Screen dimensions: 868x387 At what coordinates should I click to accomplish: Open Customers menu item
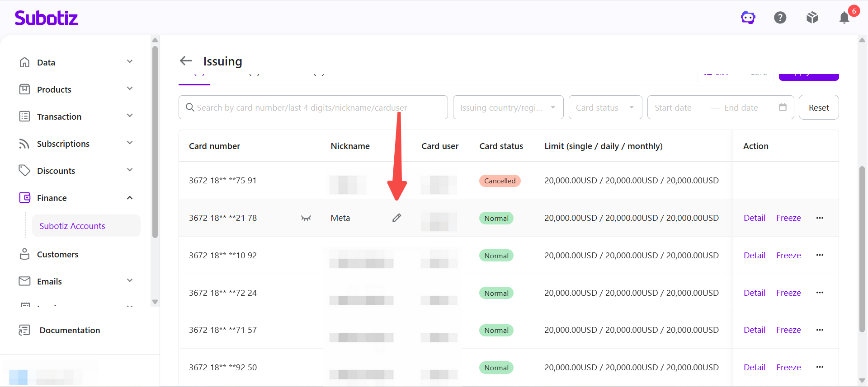(57, 254)
